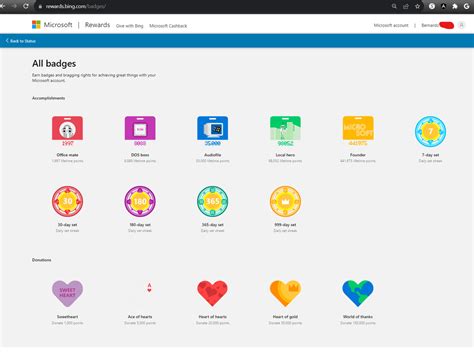Click the All badges heading
Viewport: 474px width, 364px height.
click(54, 64)
